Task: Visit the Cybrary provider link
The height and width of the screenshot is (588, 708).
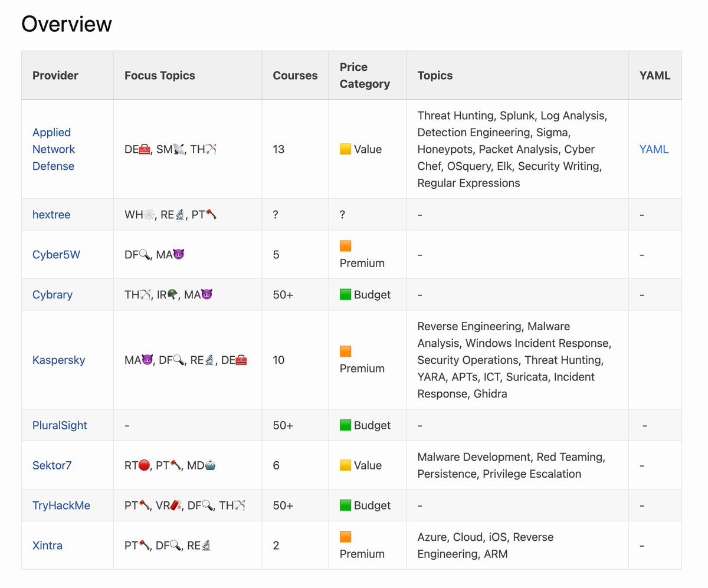Action: [x=53, y=294]
